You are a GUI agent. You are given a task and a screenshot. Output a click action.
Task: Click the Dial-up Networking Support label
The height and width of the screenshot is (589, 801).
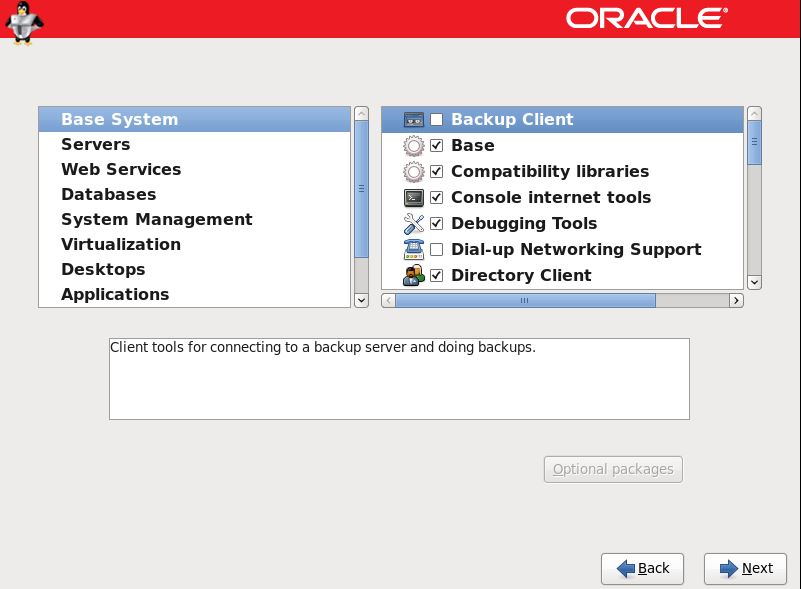pyautogui.click(x=576, y=249)
